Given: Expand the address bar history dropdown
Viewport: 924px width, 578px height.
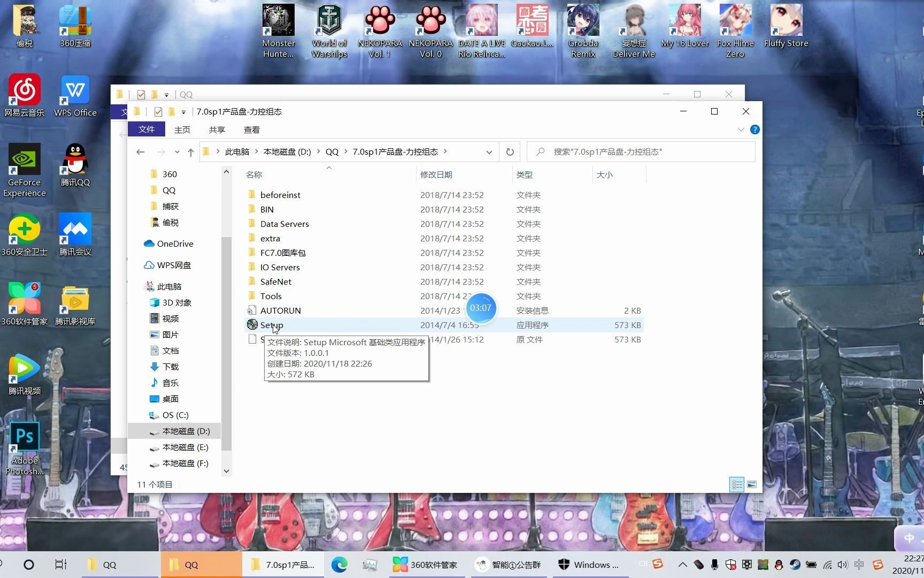Looking at the screenshot, I should [x=489, y=152].
